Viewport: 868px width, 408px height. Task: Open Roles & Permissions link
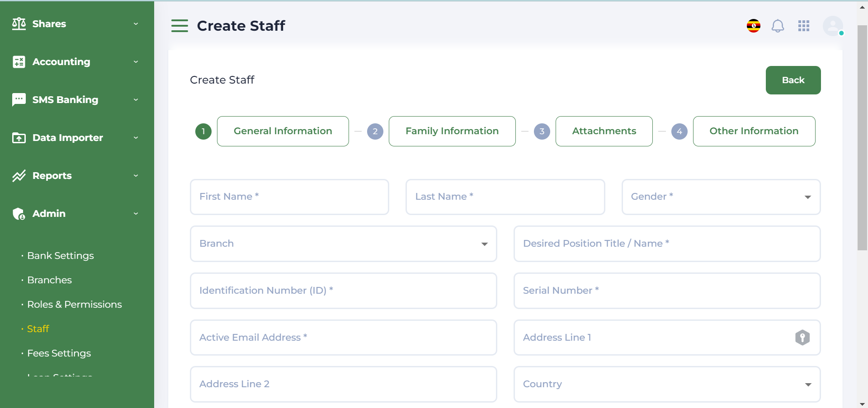coord(75,305)
